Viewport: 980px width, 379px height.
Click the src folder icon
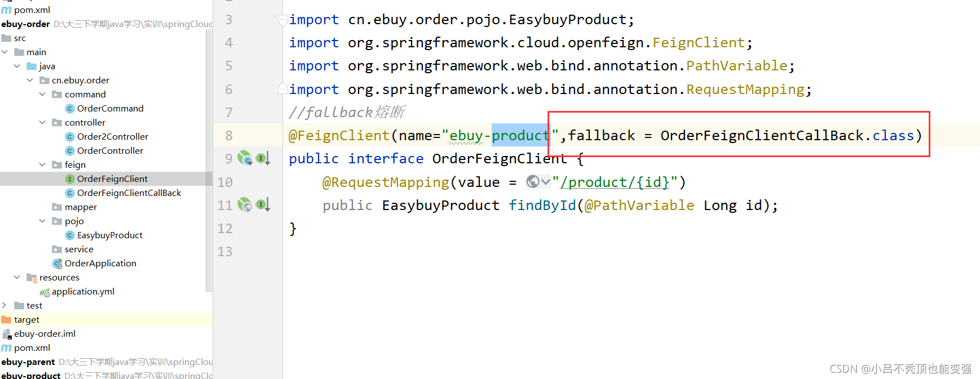click(6, 38)
